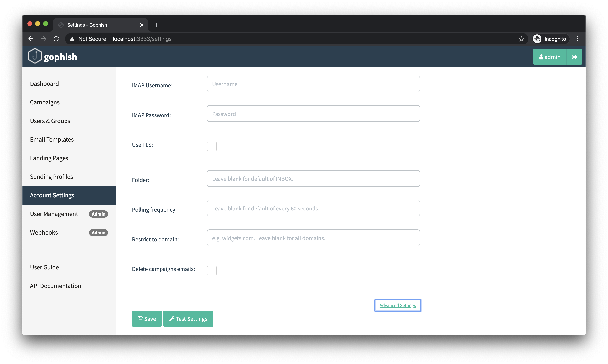The width and height of the screenshot is (608, 364).
Task: Sign out using the logout icon
Action: pos(575,57)
